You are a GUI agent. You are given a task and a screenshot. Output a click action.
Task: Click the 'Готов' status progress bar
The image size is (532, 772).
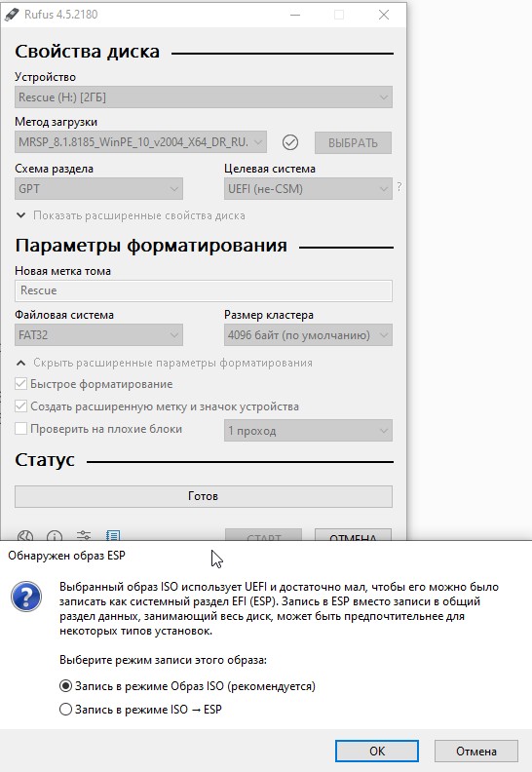204,496
